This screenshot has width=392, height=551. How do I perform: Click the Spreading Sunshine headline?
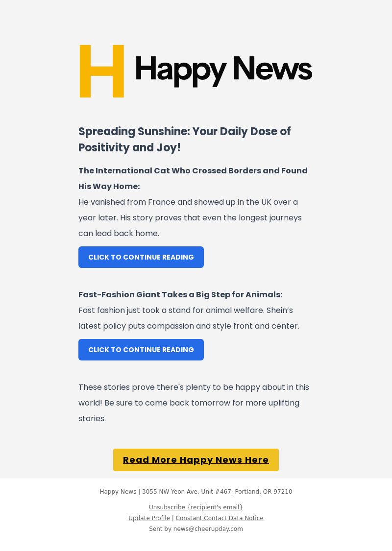[x=184, y=139]
